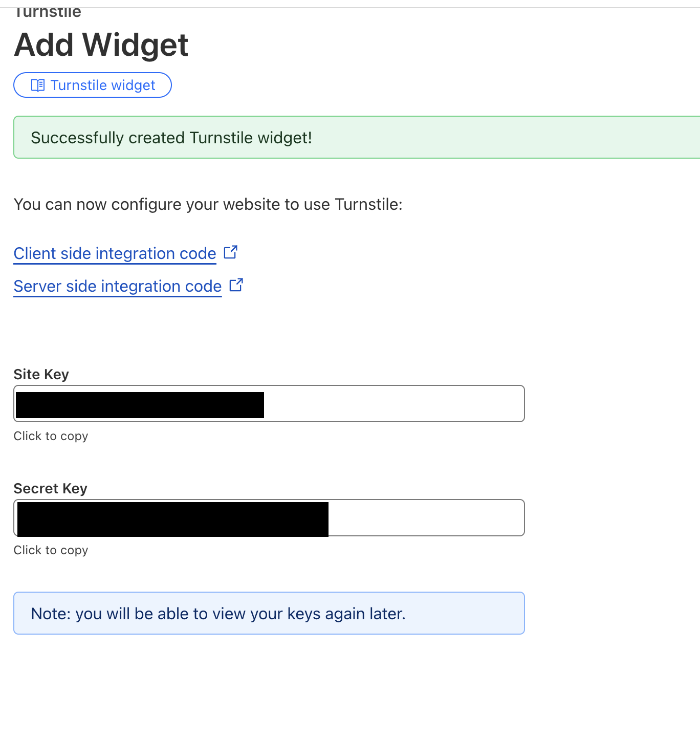Click blank portion of Site Key field
700x738 pixels.
click(x=394, y=404)
